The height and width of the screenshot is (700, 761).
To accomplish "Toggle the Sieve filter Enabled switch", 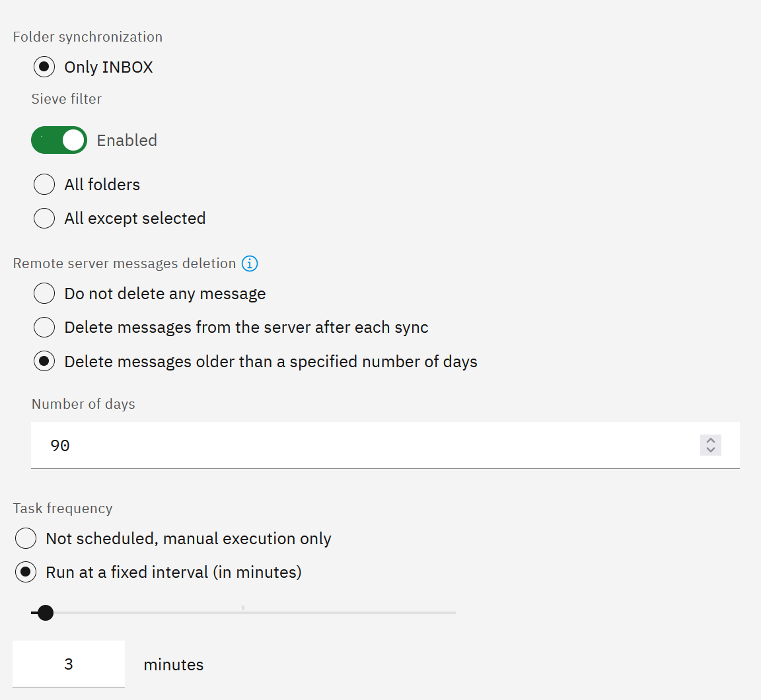I will [59, 140].
